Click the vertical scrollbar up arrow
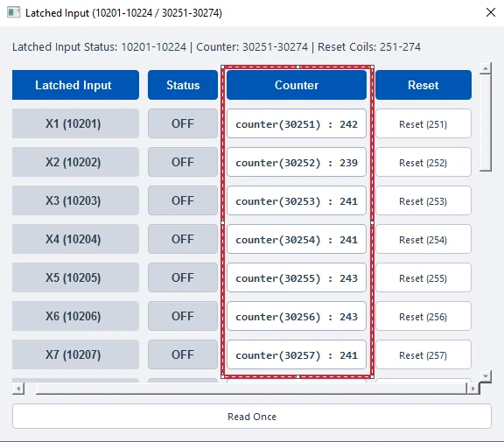Image resolution: width=504 pixels, height=442 pixels. click(x=486, y=68)
